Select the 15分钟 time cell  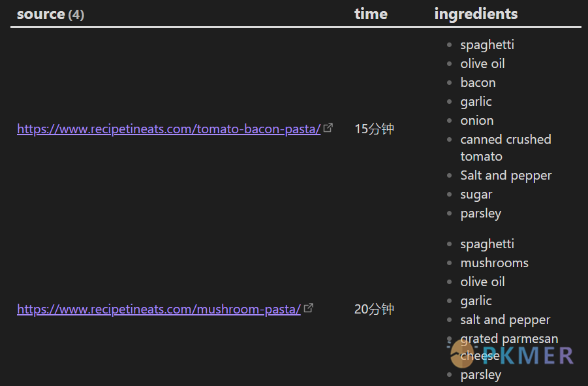pyautogui.click(x=374, y=129)
